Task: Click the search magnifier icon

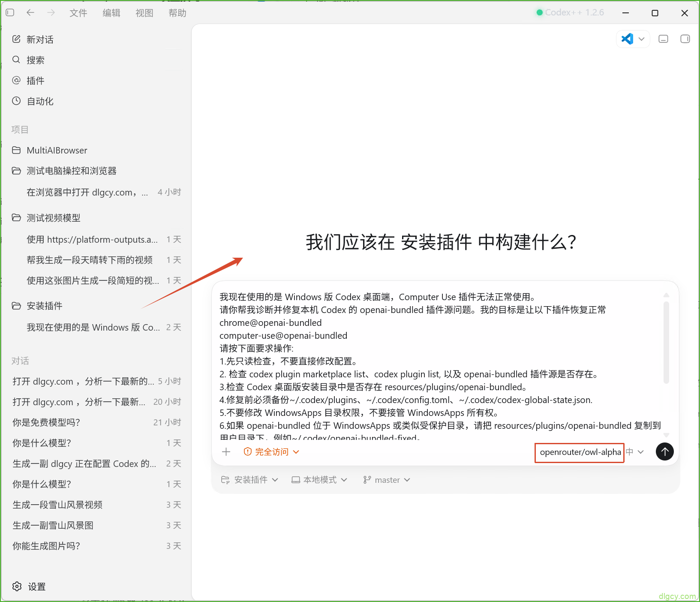Action: coord(16,60)
